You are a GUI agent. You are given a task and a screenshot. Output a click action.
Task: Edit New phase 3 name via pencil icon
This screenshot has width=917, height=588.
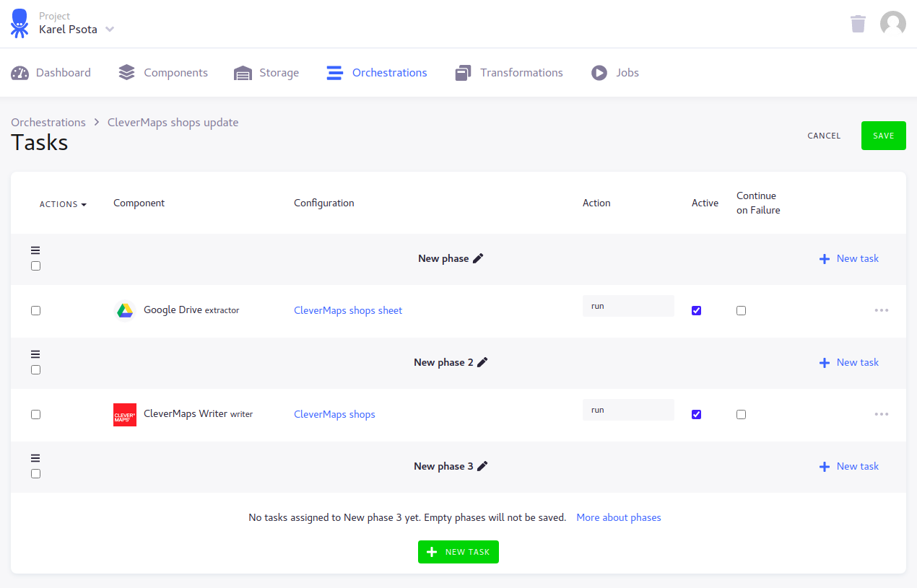pyautogui.click(x=482, y=466)
